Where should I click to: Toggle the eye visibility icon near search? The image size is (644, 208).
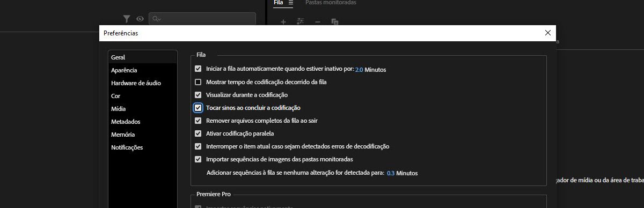point(140,19)
